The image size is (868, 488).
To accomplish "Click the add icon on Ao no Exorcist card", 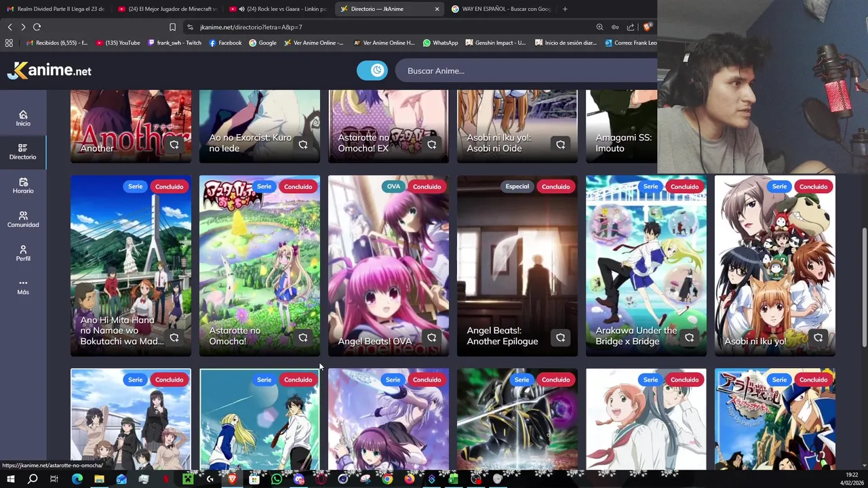I will click(x=303, y=144).
